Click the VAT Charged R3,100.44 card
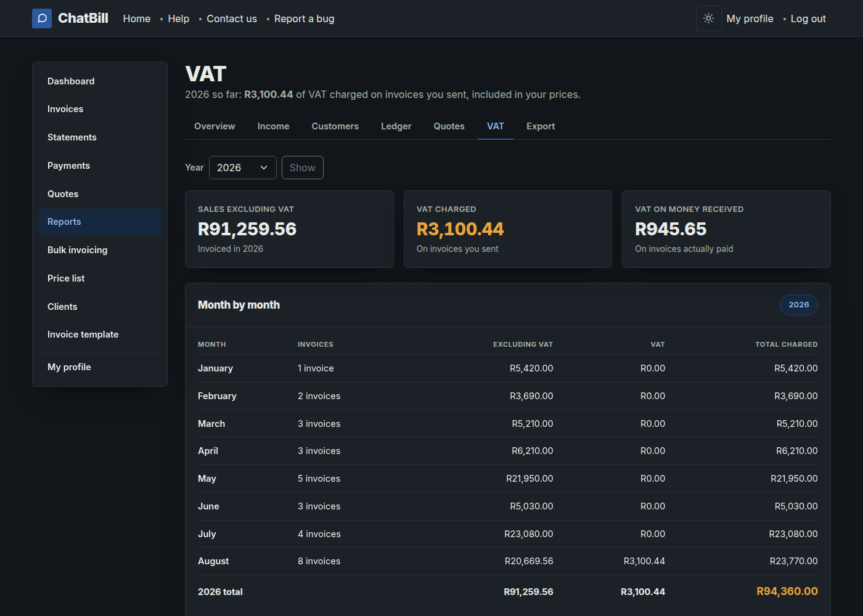The width and height of the screenshot is (863, 616). pos(508,229)
